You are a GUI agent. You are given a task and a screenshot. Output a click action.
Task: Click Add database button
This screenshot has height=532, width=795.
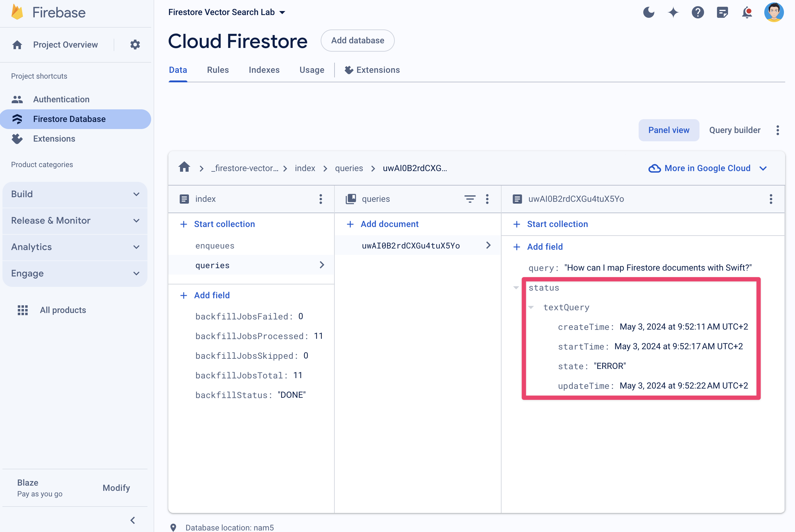357,40
